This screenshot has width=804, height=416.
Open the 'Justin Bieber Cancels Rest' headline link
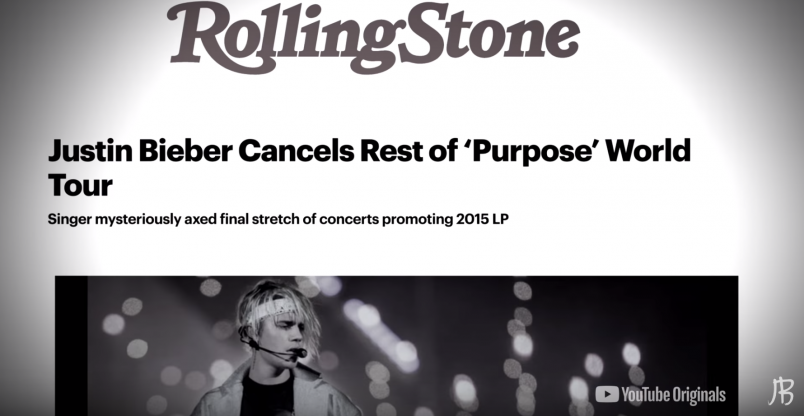pos(369,167)
